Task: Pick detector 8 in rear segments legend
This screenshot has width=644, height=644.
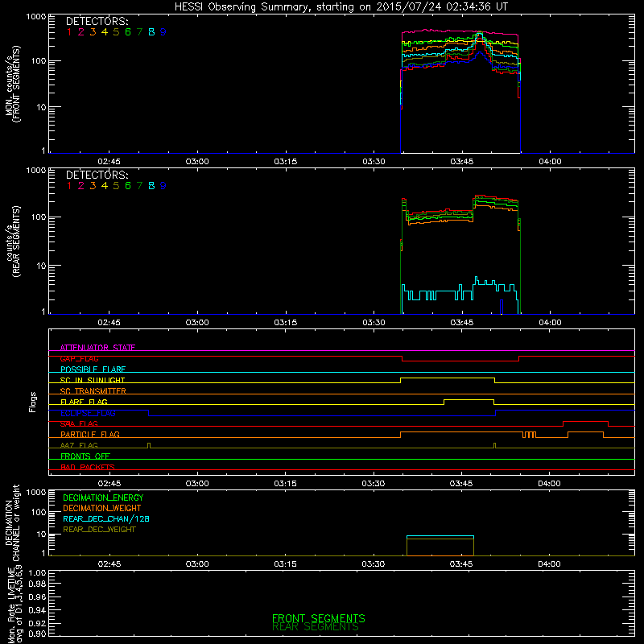Action: click(x=151, y=186)
